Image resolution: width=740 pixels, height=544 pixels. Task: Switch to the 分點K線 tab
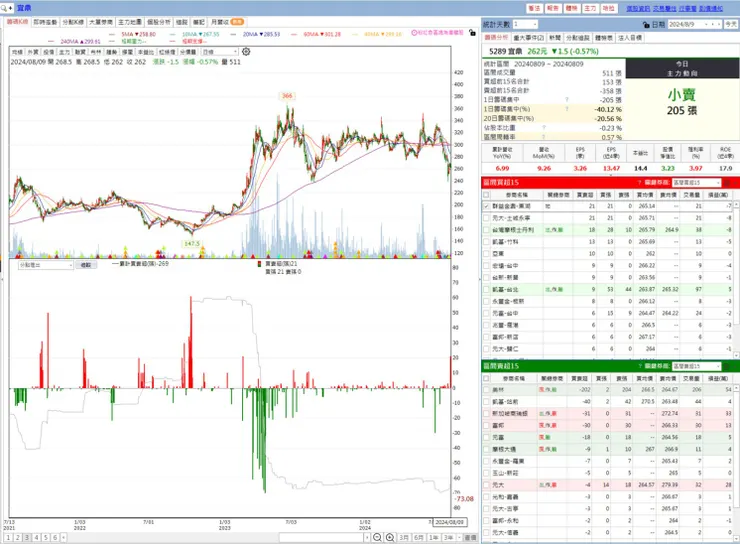(73, 22)
